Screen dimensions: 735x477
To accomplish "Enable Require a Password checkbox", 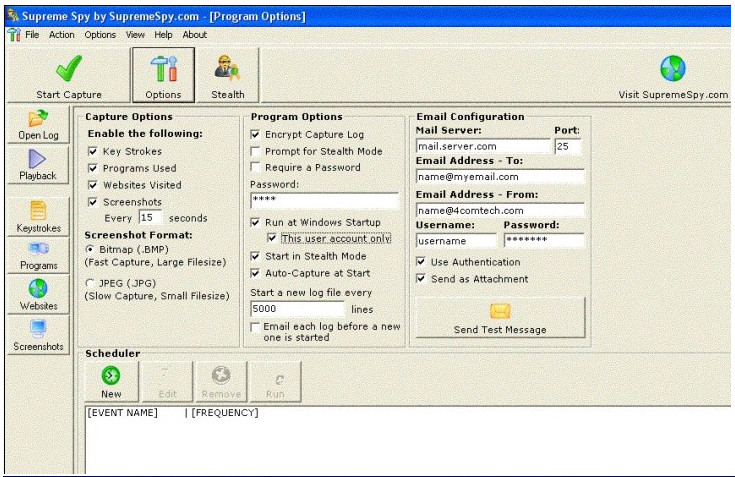I will click(x=255, y=167).
